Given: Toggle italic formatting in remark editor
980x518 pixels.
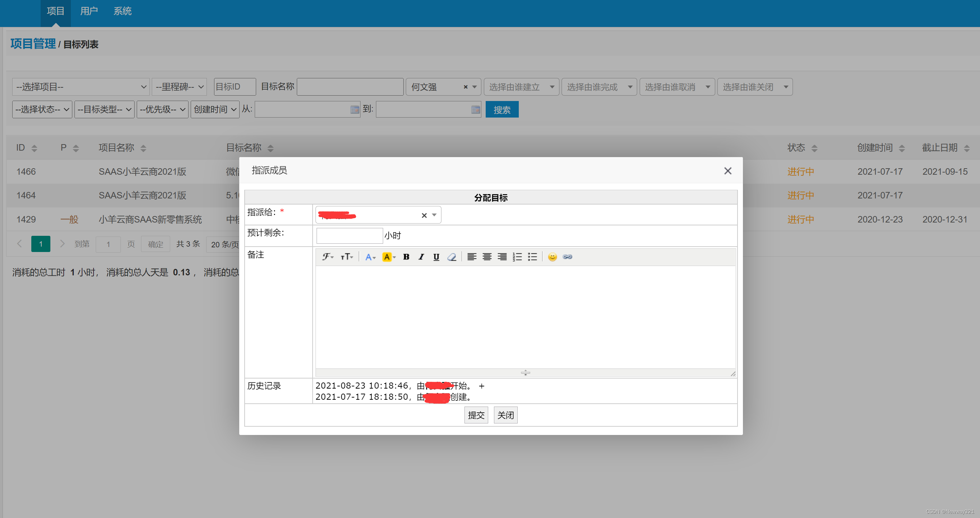Looking at the screenshot, I should point(421,257).
